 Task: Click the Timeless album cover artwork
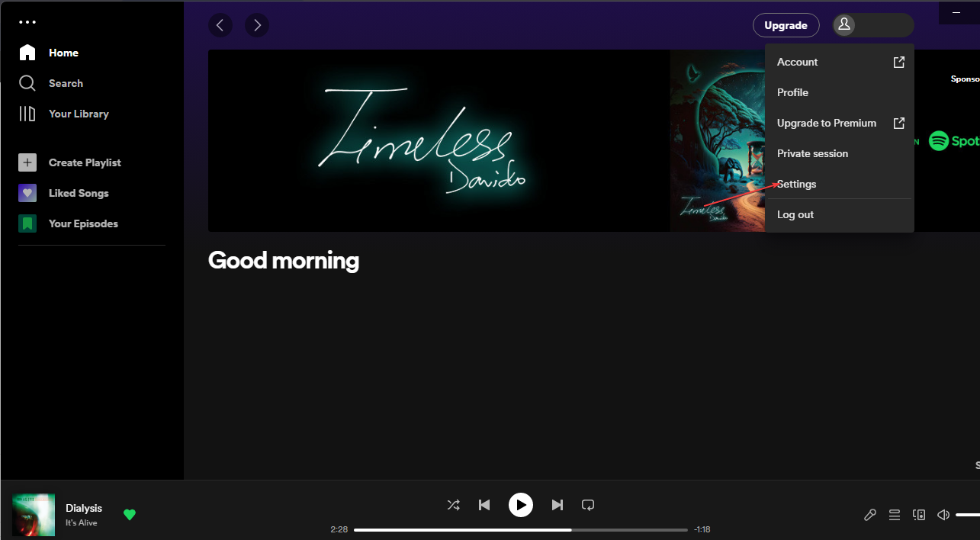click(x=717, y=141)
